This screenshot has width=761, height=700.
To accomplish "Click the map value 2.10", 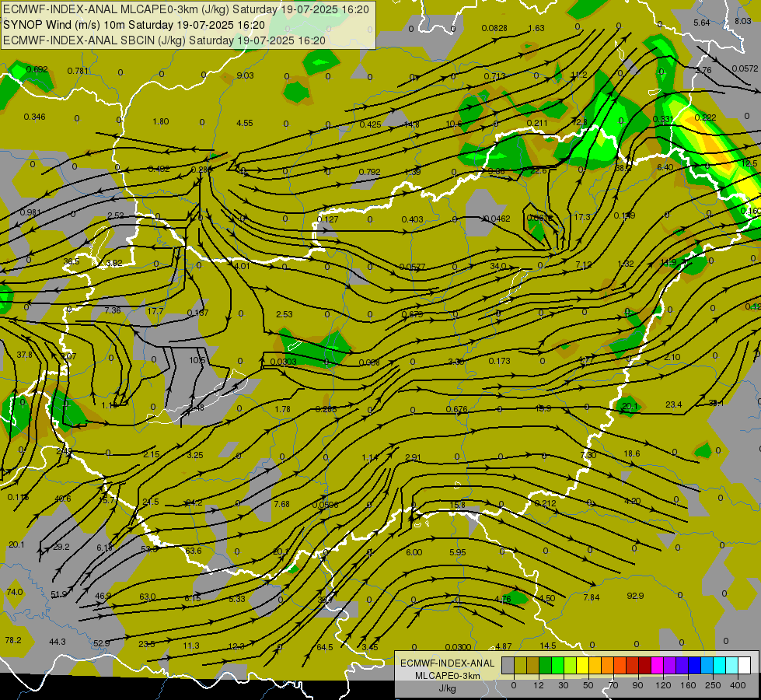I will tap(672, 357).
